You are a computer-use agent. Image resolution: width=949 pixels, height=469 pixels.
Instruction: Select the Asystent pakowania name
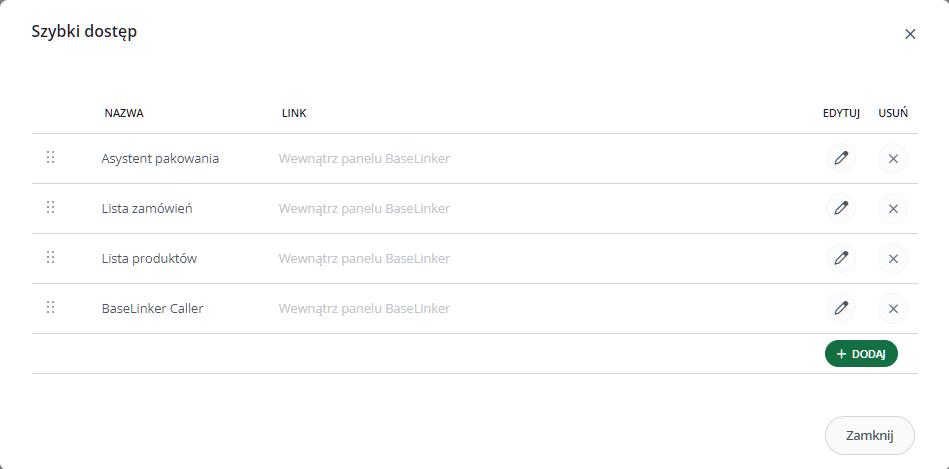click(160, 159)
